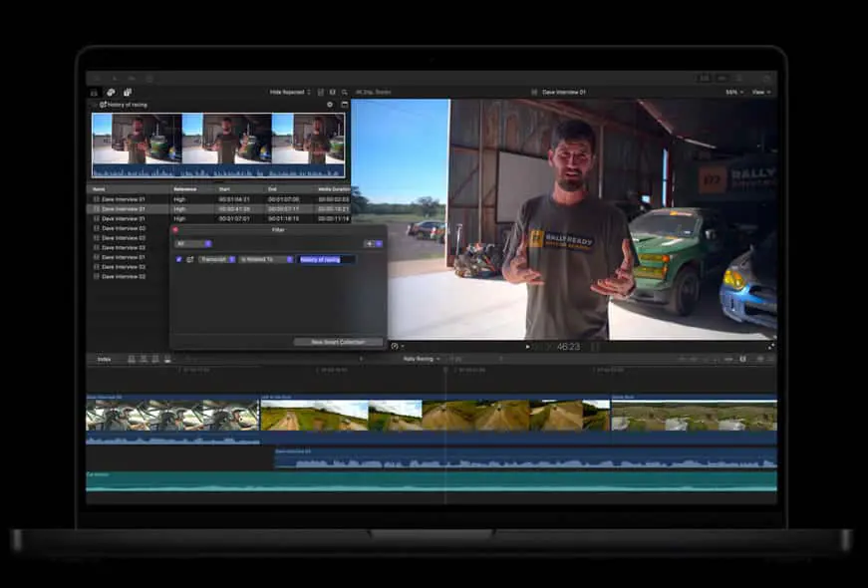Viewport: 868px width, 588px height.
Task: Toggle the timeline panel in the top-right toolbar
Action: tap(722, 79)
